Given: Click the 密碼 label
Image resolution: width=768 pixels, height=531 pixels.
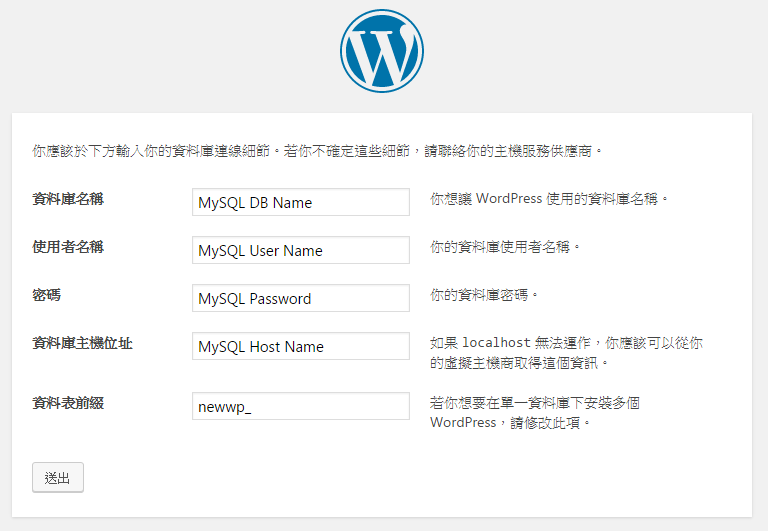Looking at the screenshot, I should (47, 295).
